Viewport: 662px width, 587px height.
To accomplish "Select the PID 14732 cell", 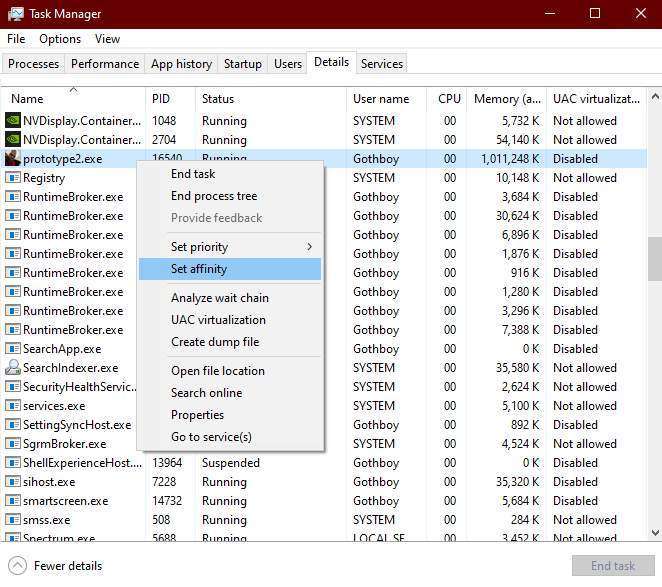I will point(167,501).
